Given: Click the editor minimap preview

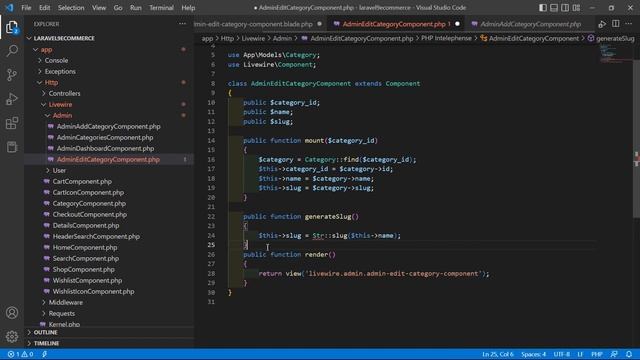Looking at the screenshot, I should [x=616, y=54].
